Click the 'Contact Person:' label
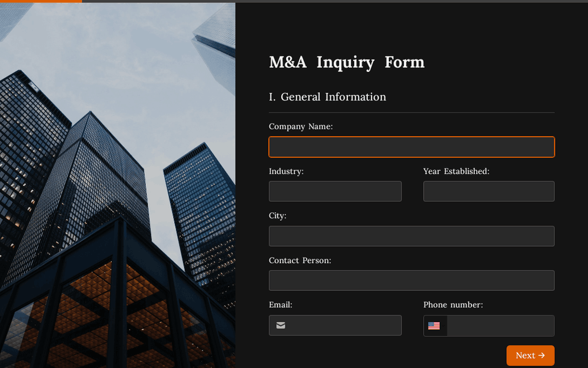The width and height of the screenshot is (588, 368). pos(300,260)
